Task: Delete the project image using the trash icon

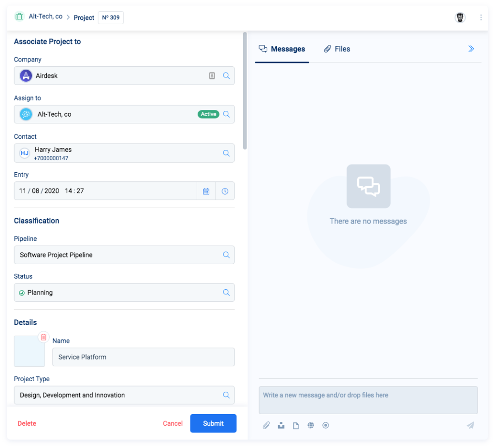Action: 44,337
